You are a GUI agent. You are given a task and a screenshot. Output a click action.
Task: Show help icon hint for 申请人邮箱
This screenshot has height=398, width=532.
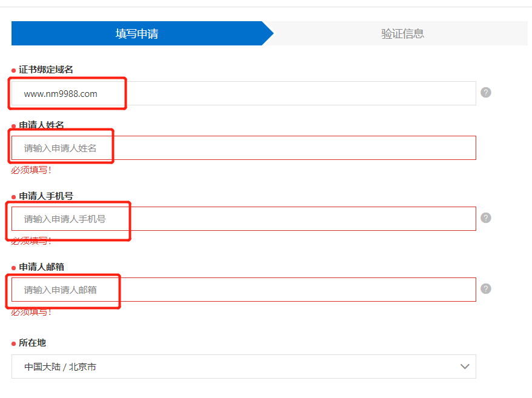point(486,289)
